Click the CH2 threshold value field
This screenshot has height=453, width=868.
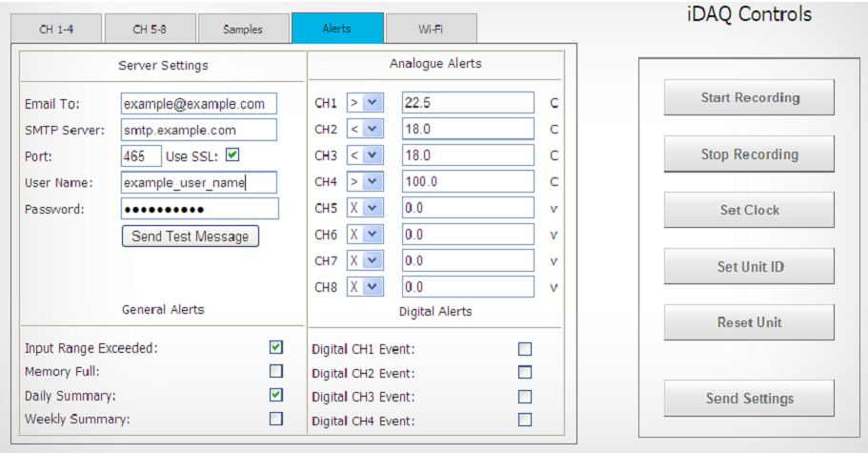pyautogui.click(x=469, y=129)
